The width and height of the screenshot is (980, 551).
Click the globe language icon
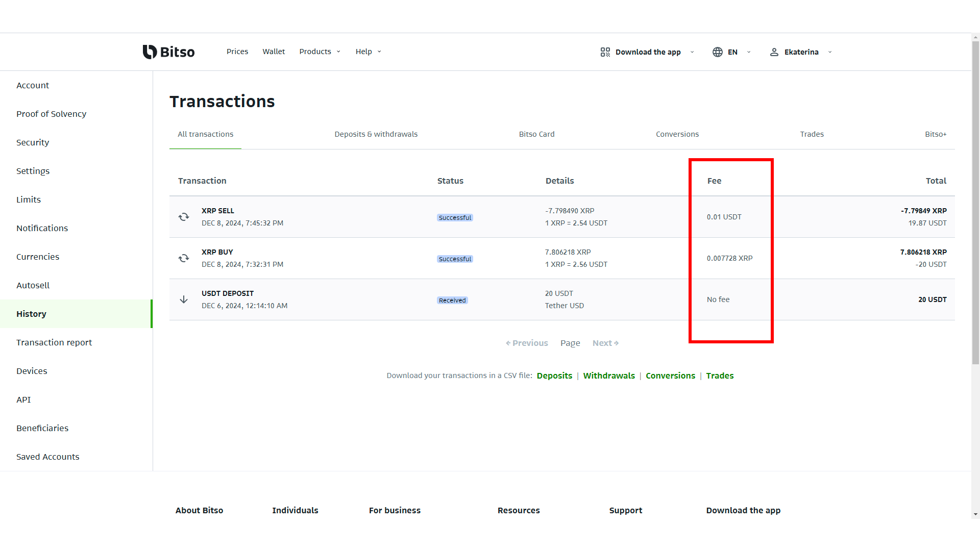coord(718,52)
